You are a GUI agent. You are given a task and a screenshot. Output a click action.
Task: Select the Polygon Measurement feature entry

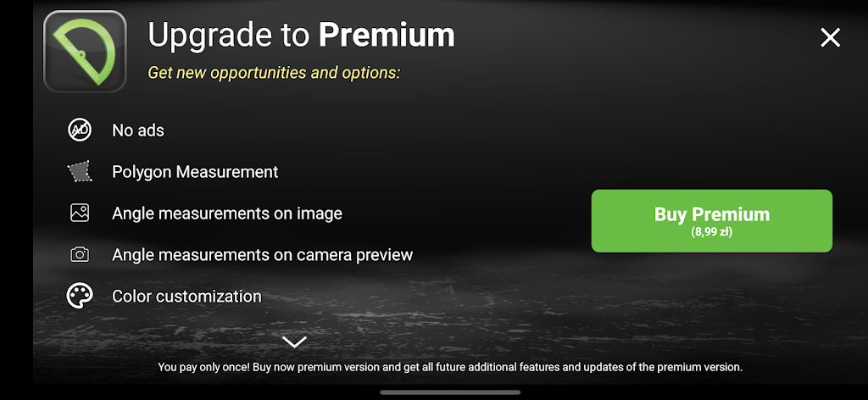click(195, 172)
